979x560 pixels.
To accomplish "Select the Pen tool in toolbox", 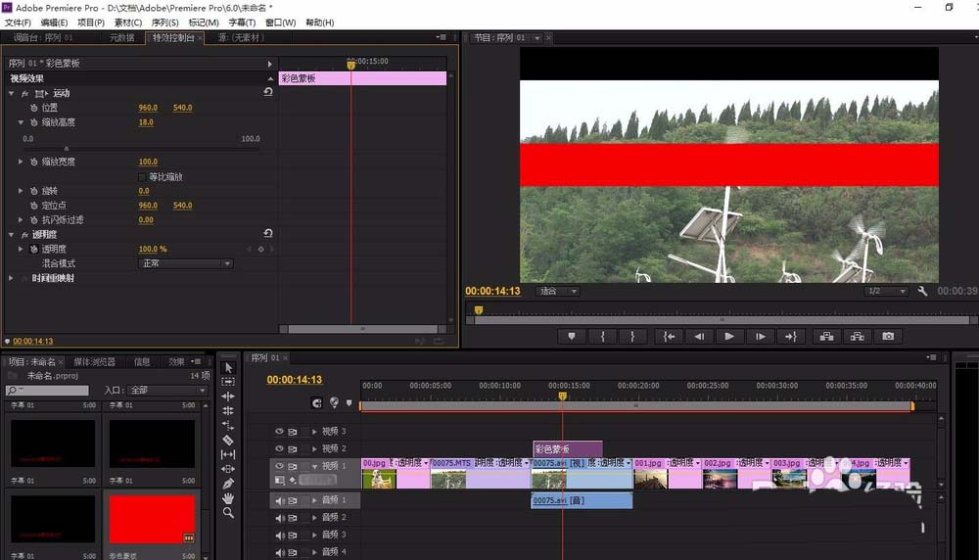I will click(228, 484).
